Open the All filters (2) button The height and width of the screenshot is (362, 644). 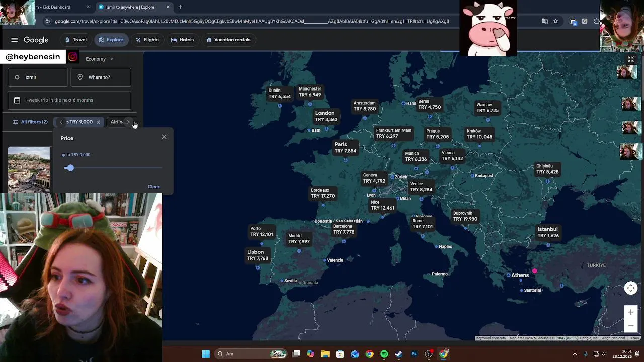30,122
